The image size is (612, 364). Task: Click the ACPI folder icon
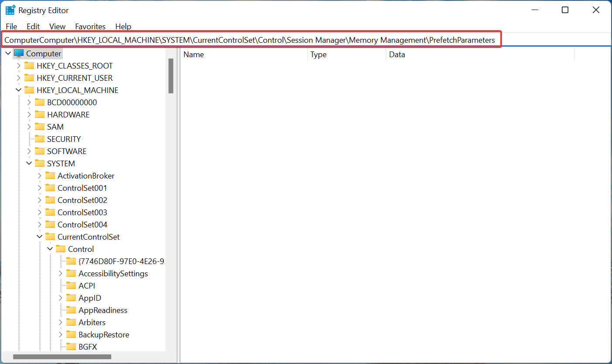click(x=71, y=285)
